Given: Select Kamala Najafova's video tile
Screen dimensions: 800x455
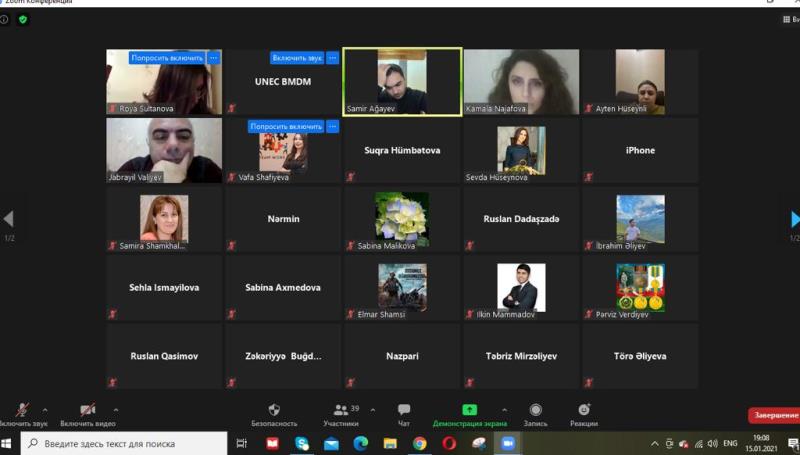Looking at the screenshot, I should tap(521, 82).
